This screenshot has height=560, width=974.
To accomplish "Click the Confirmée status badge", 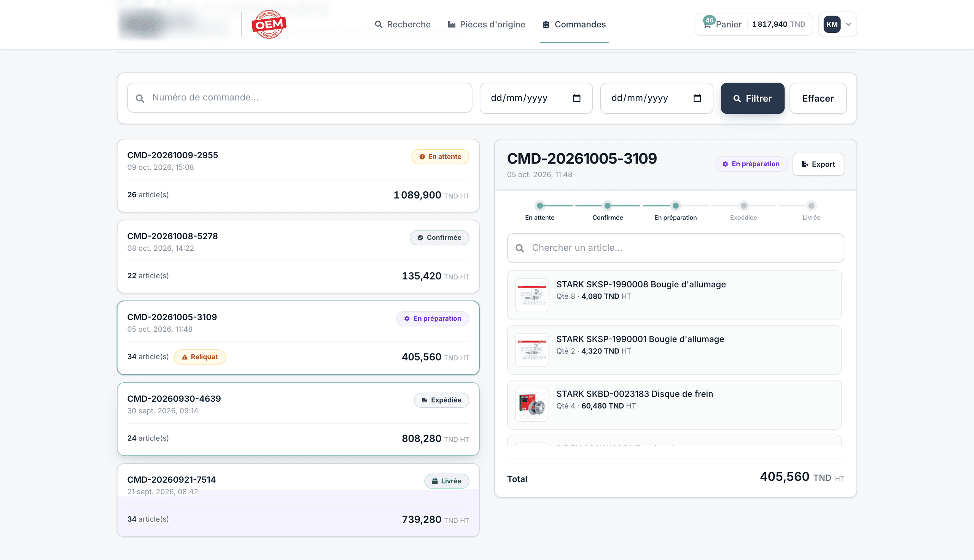I will point(439,238).
